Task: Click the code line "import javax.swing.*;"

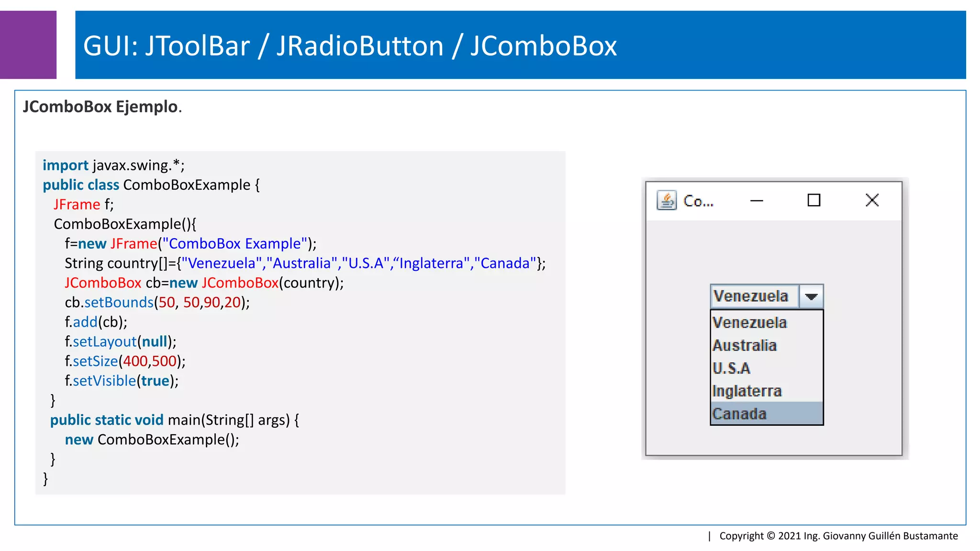Action: (x=113, y=165)
